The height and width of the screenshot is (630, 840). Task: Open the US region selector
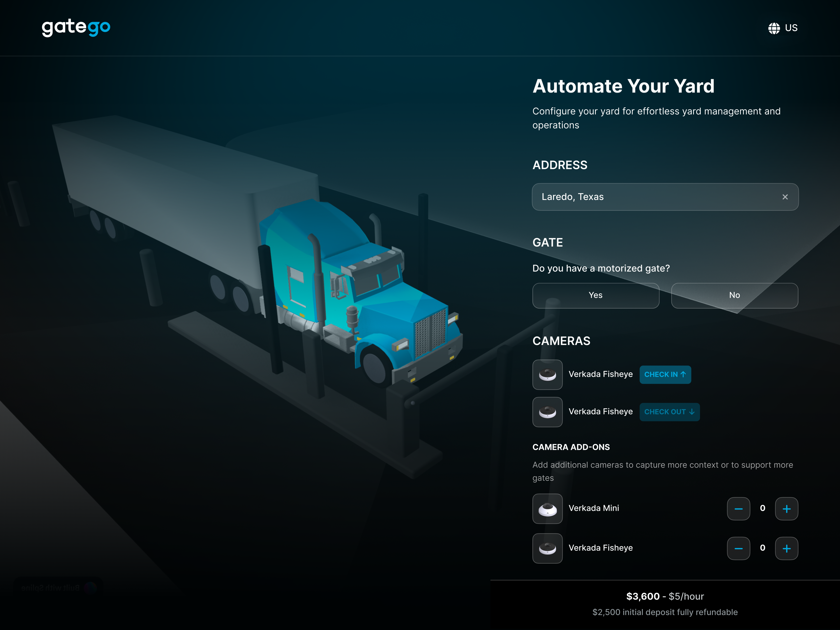pyautogui.click(x=783, y=28)
